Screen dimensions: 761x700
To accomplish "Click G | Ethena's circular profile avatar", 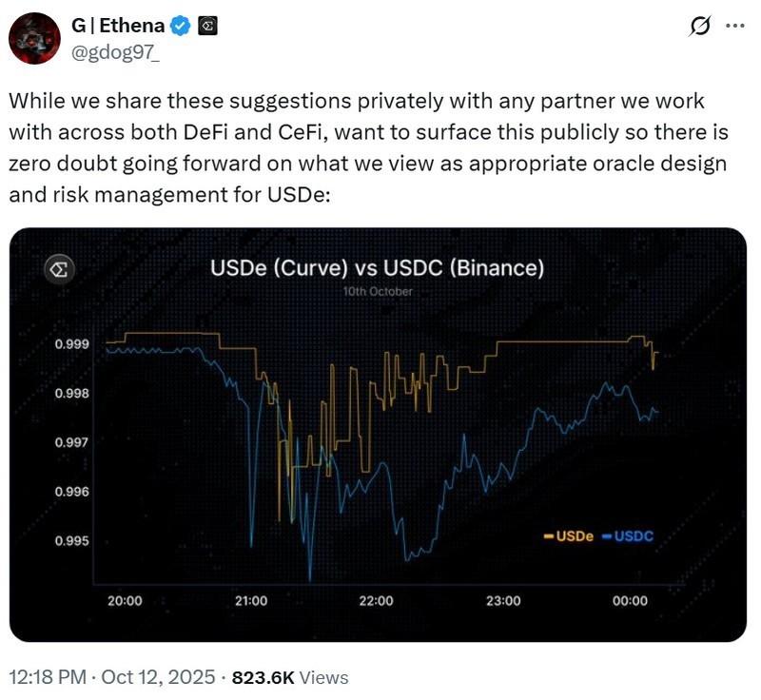I will 35,36.
